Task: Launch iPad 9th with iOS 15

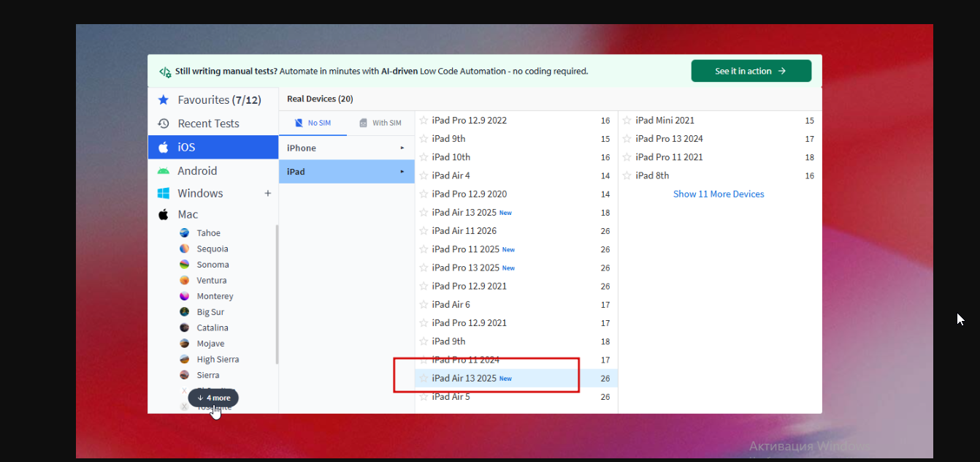Action: (516, 139)
